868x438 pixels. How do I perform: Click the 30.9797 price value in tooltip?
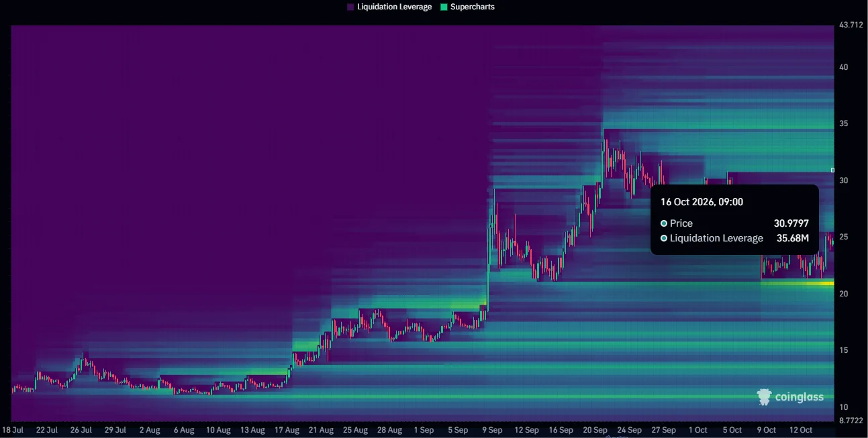[x=791, y=223]
